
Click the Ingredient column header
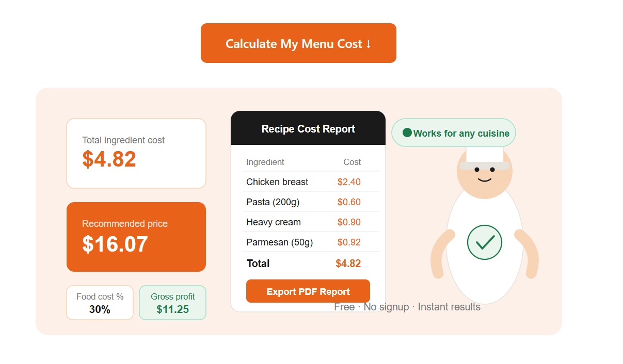265,162
